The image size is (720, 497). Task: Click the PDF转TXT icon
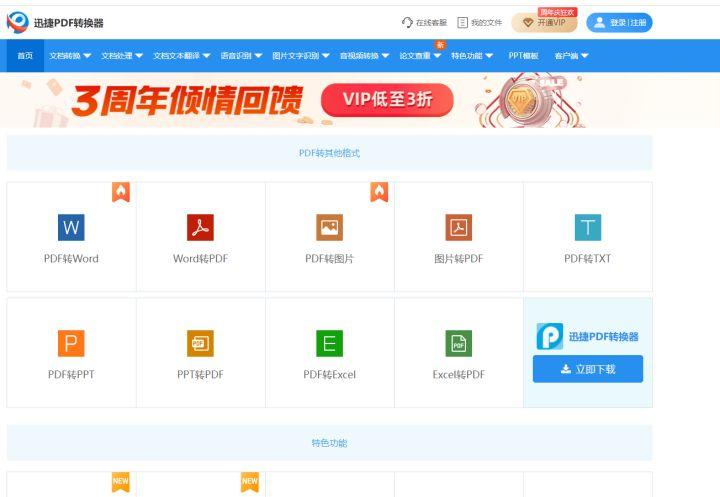click(587, 228)
